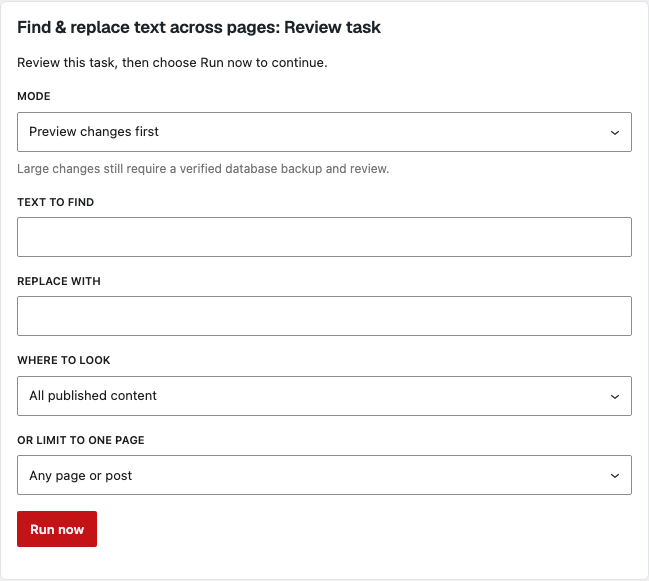This screenshot has height=581, width=649.
Task: Click the TEXT TO FIND label
Action: pos(55,202)
